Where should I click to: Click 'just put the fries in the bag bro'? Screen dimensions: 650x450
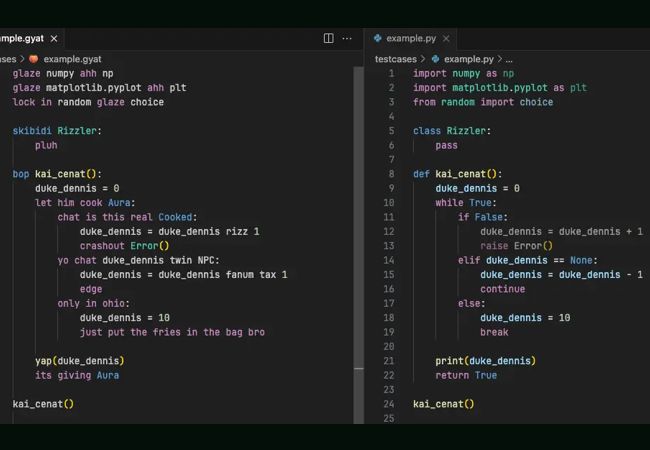coord(172,332)
